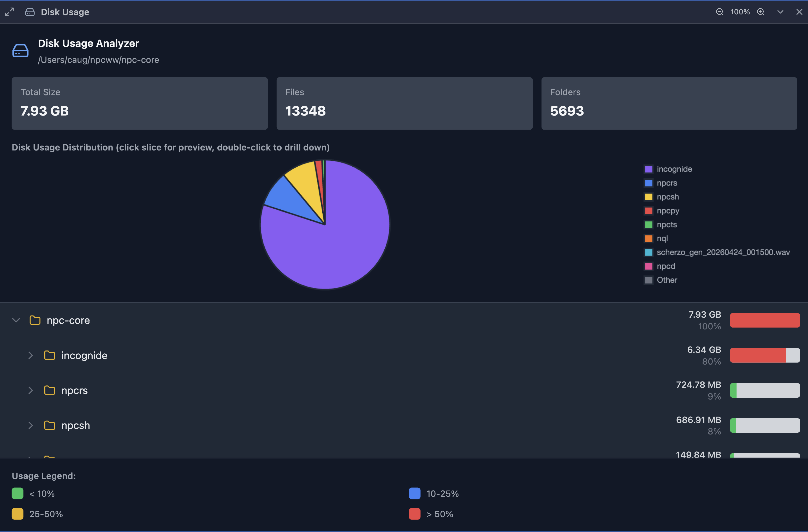Click the npcts green legend swatch
Screen dimensions: 808x532
click(x=649, y=225)
